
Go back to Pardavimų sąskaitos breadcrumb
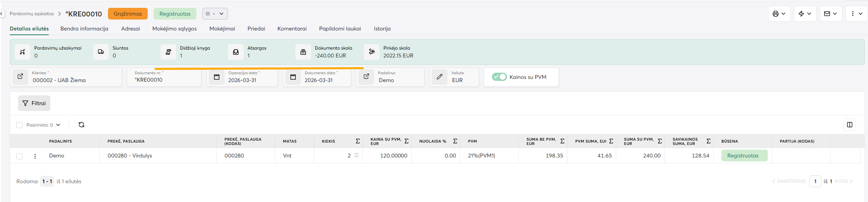(32, 14)
